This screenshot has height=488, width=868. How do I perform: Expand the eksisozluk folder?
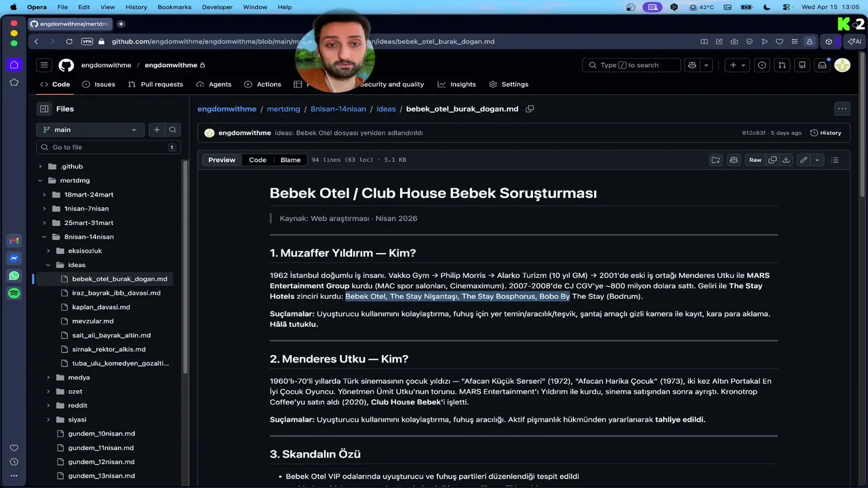pos(48,251)
